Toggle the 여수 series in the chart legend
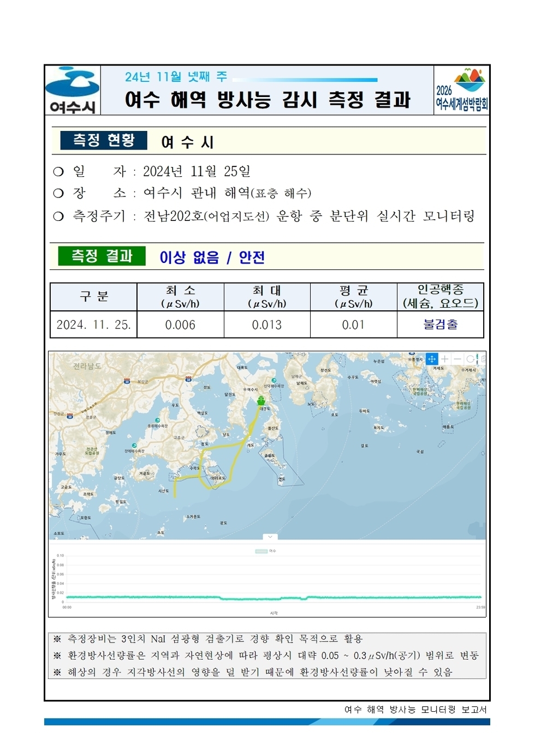The height and width of the screenshot is (756, 535). coord(269,551)
